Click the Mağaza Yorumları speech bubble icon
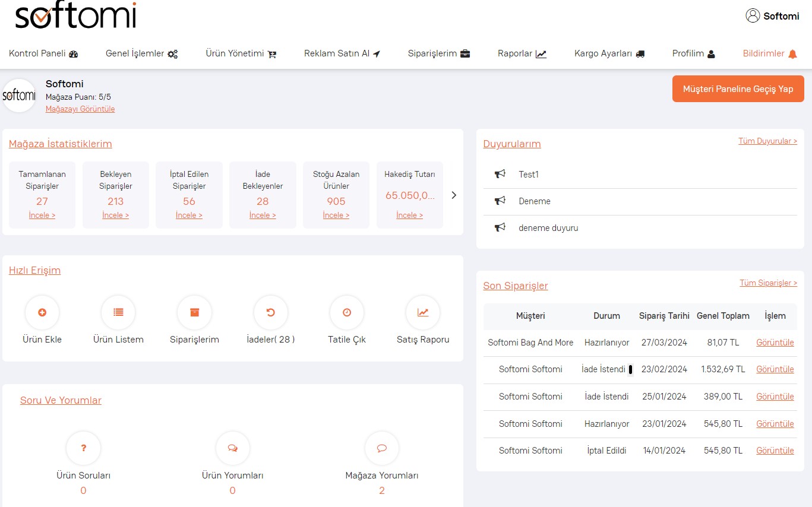This screenshot has height=507, width=812. 382,448
